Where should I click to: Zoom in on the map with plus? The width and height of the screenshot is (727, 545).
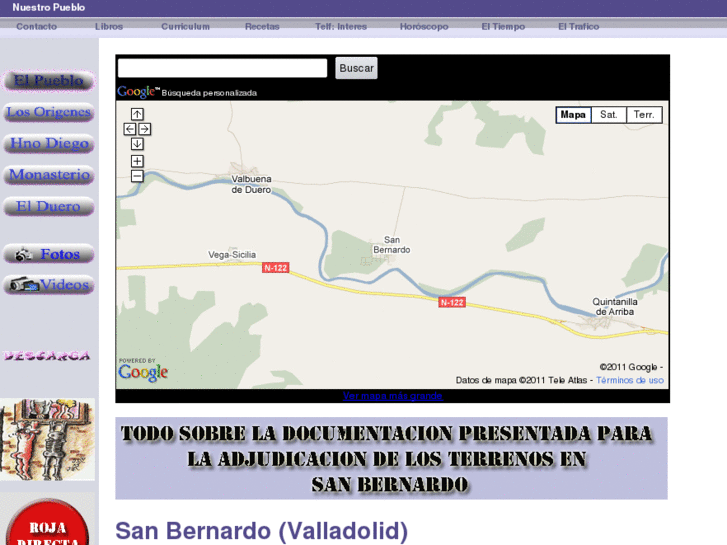point(137,161)
